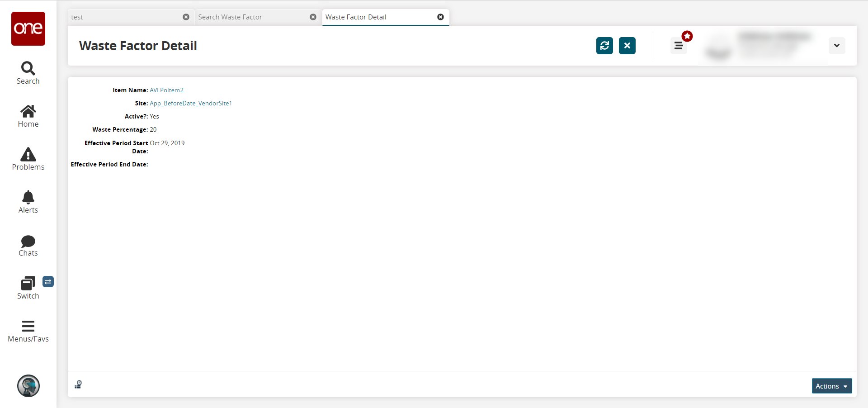Click the start date Oct 29, 2019
Viewport: 868px width, 408px height.
(x=167, y=143)
